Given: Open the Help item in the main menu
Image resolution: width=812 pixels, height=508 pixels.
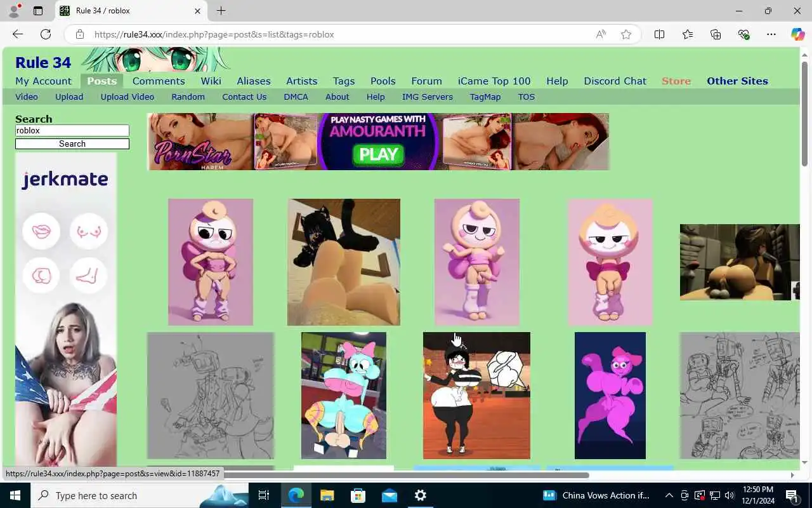Looking at the screenshot, I should tap(557, 81).
